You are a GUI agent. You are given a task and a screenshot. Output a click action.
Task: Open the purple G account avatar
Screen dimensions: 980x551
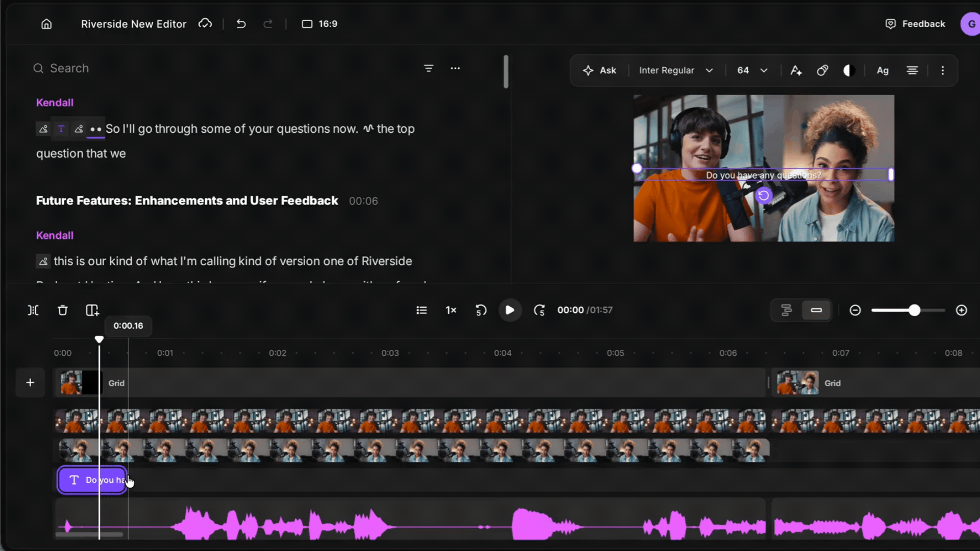970,24
